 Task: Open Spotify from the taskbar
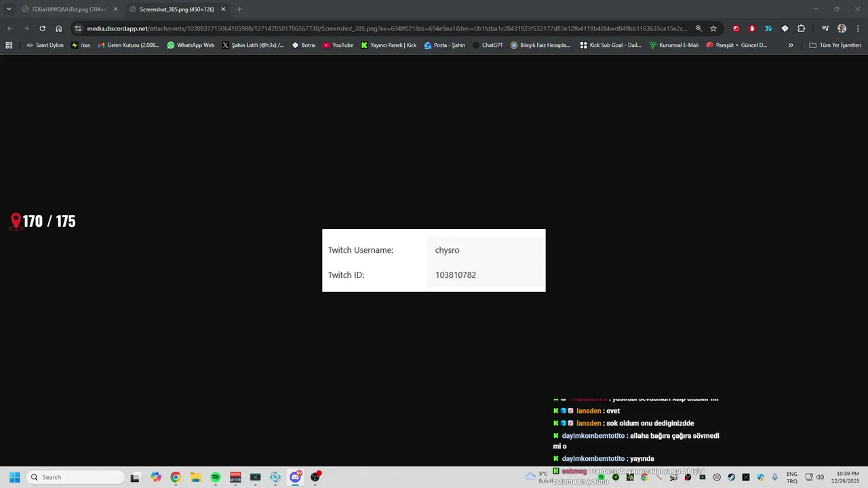tap(216, 477)
